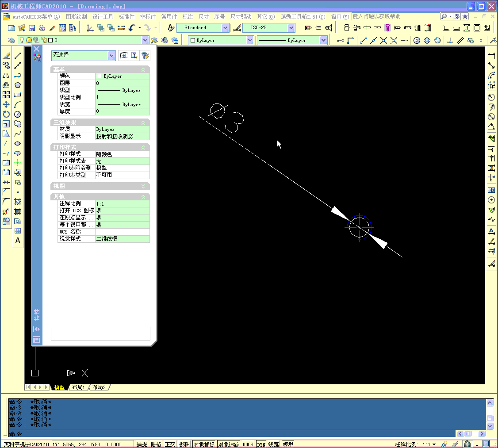Click the 命令 command line input
The image size is (498, 448).
[232, 434]
